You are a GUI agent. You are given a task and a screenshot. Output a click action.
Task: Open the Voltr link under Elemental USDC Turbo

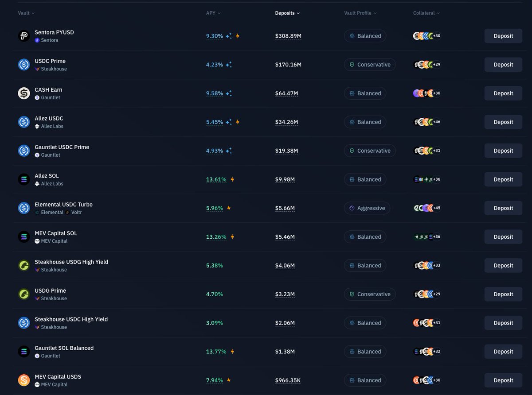click(74, 213)
